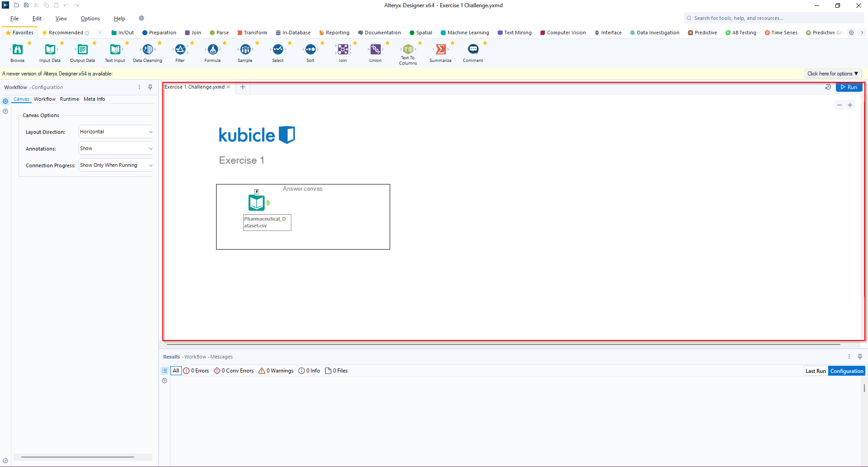Screen dimensions: 868x467
Task: Select the Sample tool icon
Action: 245,49
